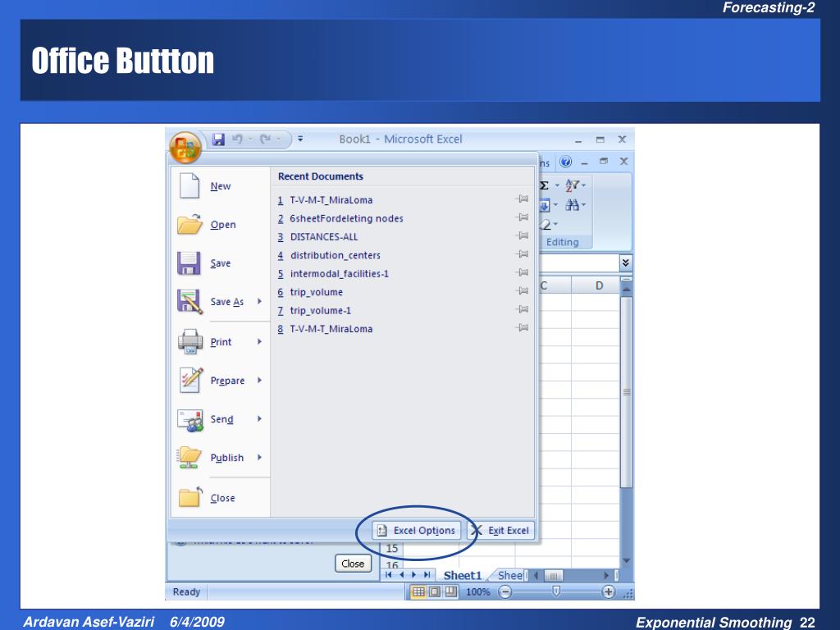Screen dimensions: 840x630
Task: Pin DISTANCES-ALL to recent list
Action: [523, 235]
